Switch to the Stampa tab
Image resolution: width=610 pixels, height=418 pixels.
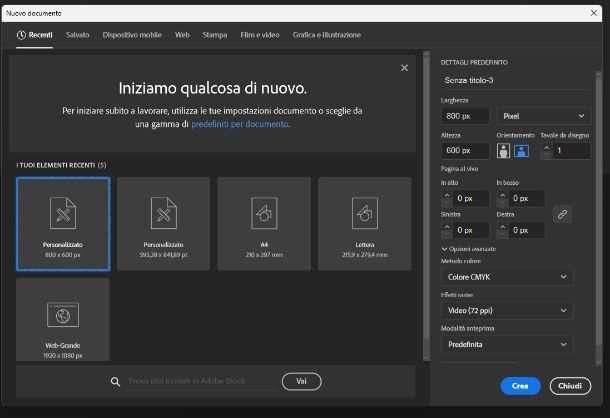[215, 35]
